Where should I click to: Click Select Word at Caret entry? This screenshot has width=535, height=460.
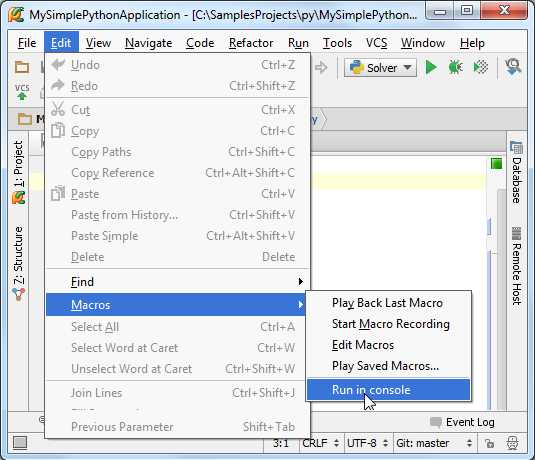(175, 348)
